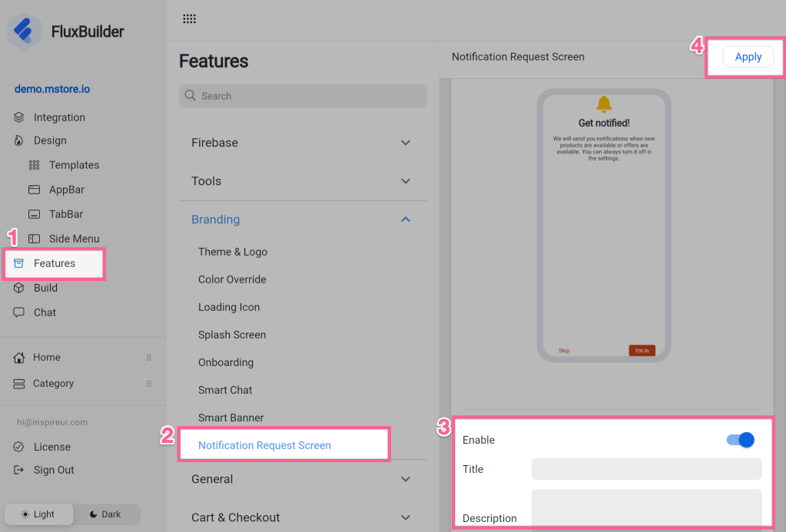The width and height of the screenshot is (786, 532).
Task: Open the apps grid icon
Action: (x=189, y=19)
